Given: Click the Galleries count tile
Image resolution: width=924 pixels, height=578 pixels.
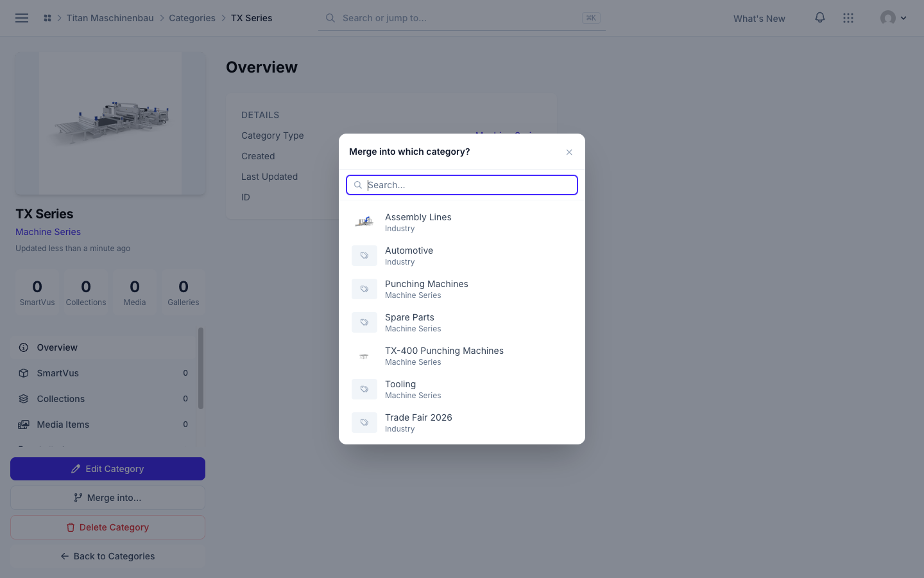Looking at the screenshot, I should (x=184, y=292).
